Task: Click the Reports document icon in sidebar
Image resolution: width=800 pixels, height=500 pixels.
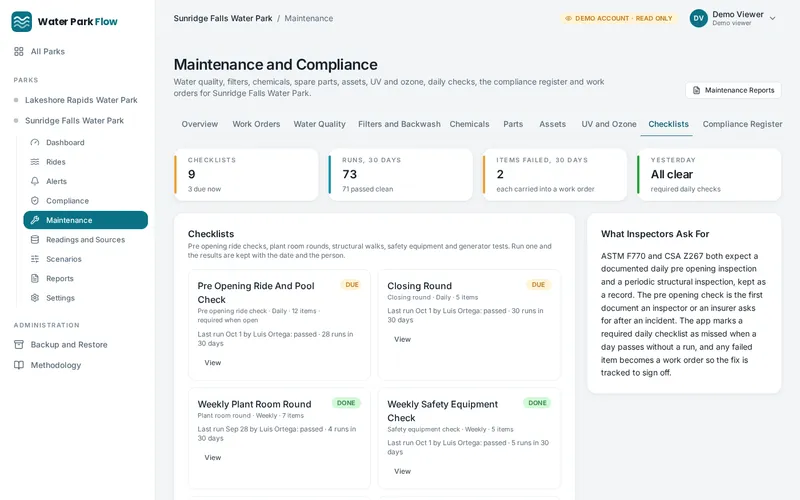Action: tap(35, 278)
